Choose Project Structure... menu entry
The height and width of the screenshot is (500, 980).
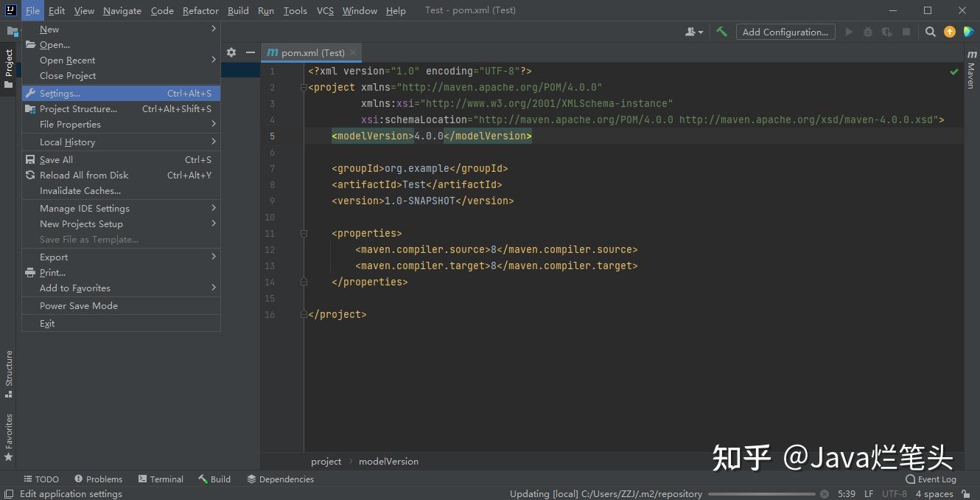pos(121,109)
